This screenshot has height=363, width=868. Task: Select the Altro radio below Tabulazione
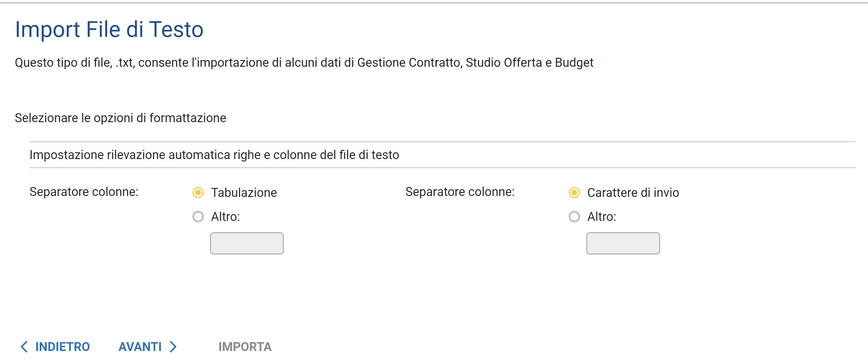(x=198, y=217)
